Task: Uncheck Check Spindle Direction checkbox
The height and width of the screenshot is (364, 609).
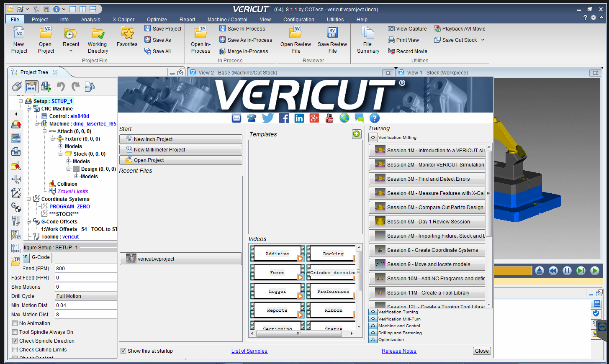Action: (15, 341)
